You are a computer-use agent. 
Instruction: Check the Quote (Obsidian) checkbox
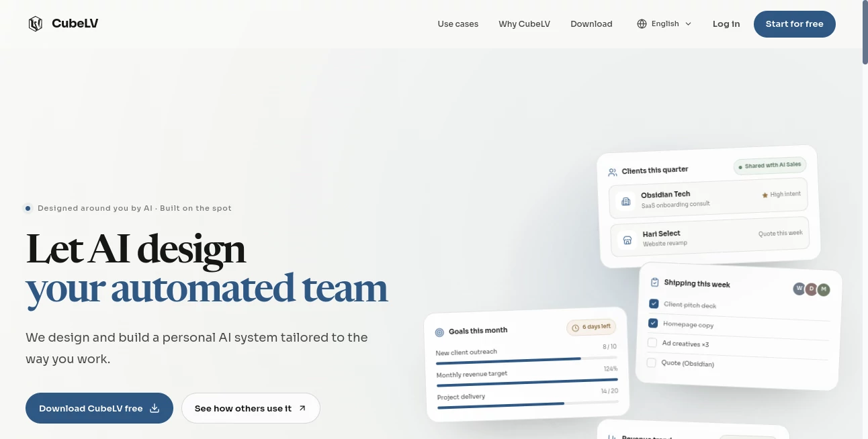[x=651, y=362]
